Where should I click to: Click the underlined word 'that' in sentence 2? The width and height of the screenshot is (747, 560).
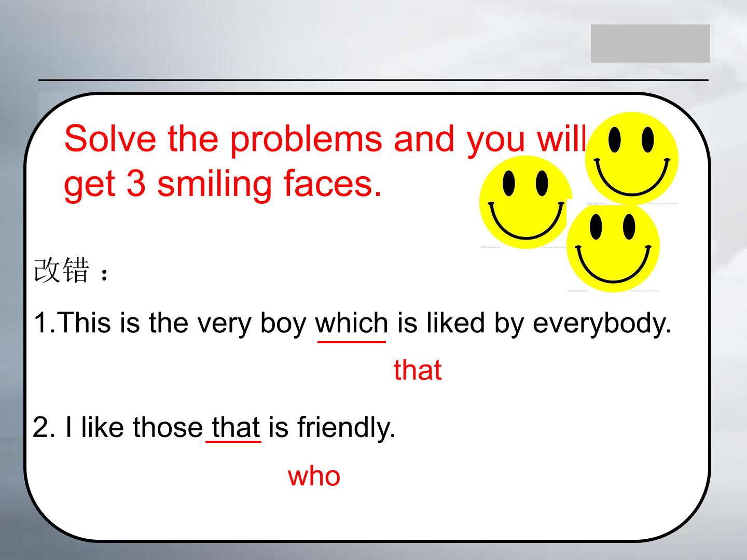[236, 428]
